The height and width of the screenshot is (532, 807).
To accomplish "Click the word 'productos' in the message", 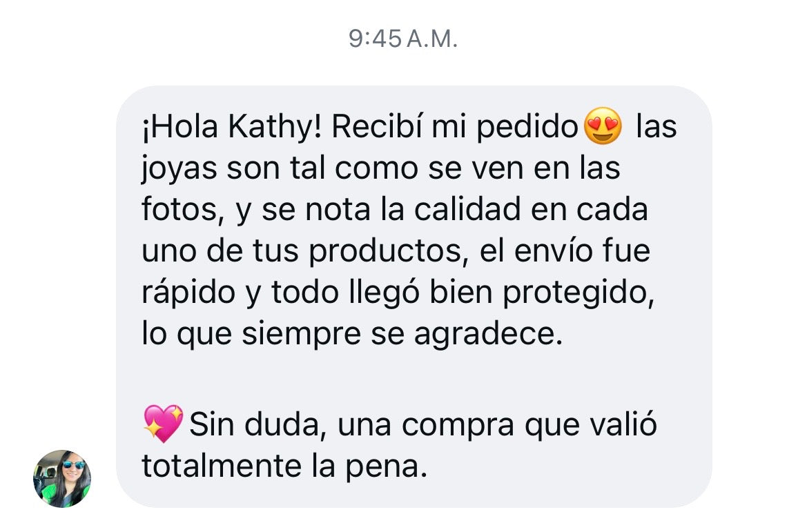I will pyautogui.click(x=388, y=252).
